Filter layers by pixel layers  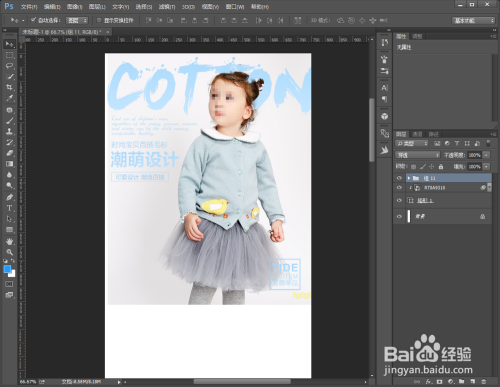point(437,143)
